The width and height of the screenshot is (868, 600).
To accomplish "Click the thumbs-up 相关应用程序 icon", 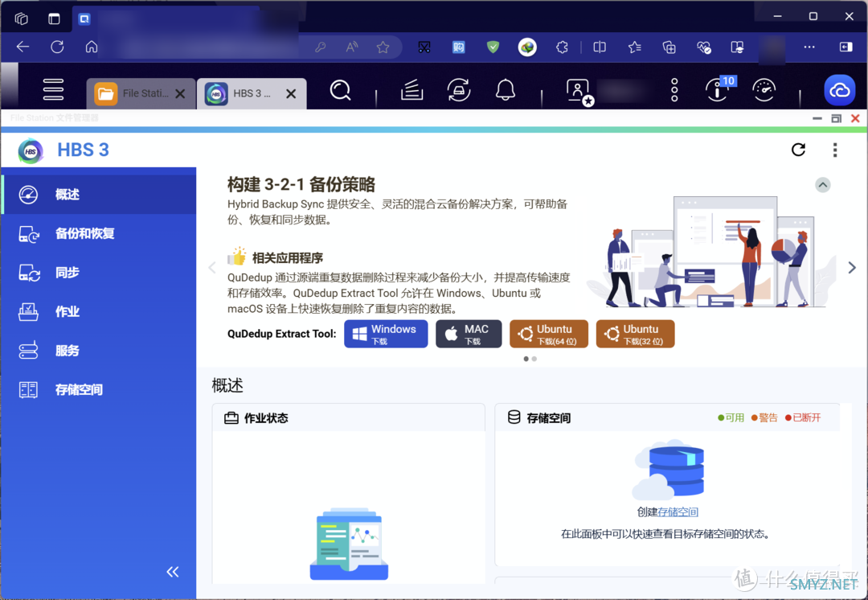I will click(x=237, y=257).
